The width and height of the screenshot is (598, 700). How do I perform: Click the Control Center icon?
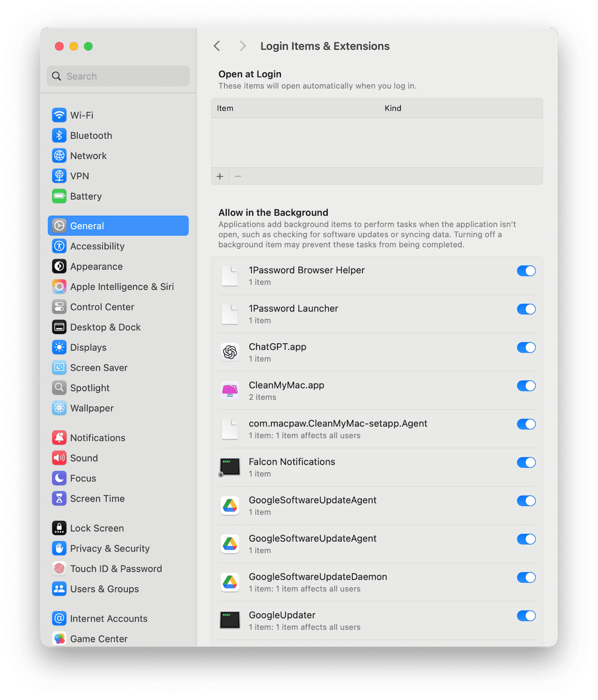click(59, 307)
